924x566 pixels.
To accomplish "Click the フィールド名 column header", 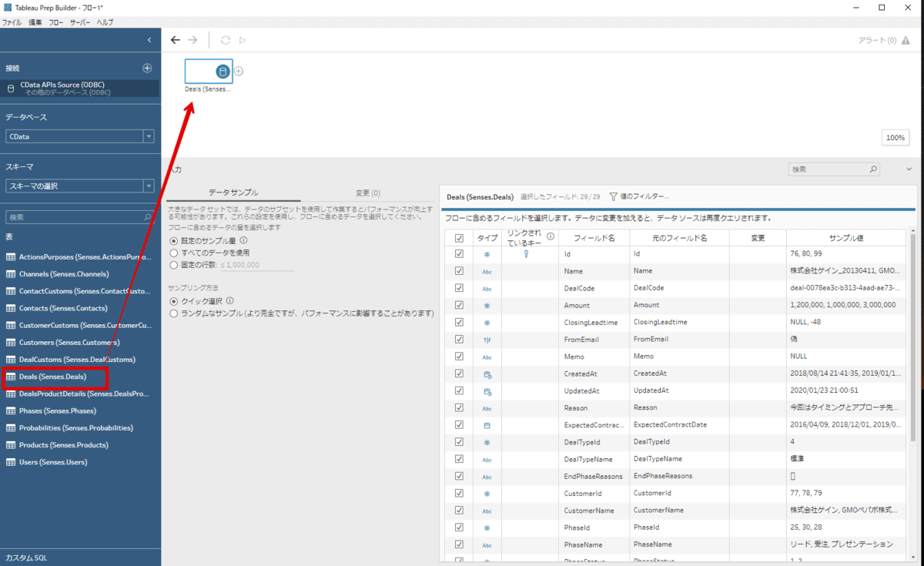I will tap(594, 238).
